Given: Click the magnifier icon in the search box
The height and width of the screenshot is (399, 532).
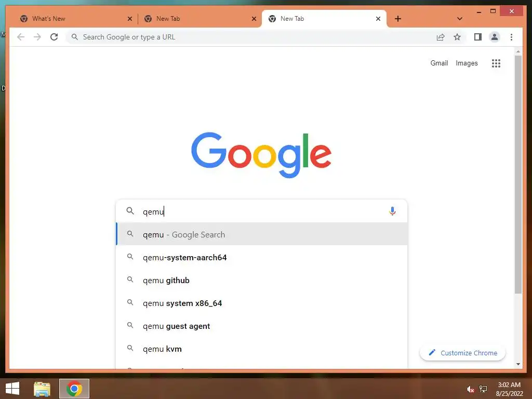Looking at the screenshot, I should tap(130, 211).
